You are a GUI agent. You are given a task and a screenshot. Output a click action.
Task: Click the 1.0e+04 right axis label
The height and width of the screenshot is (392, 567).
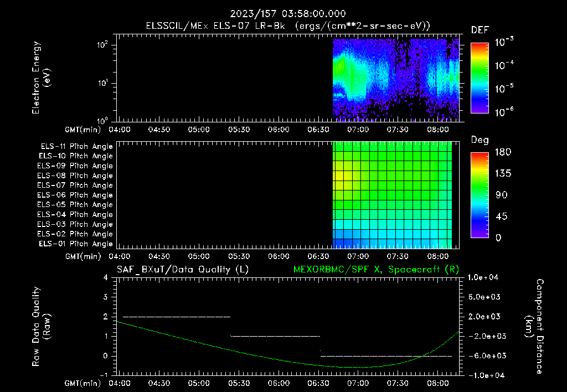pos(483,277)
